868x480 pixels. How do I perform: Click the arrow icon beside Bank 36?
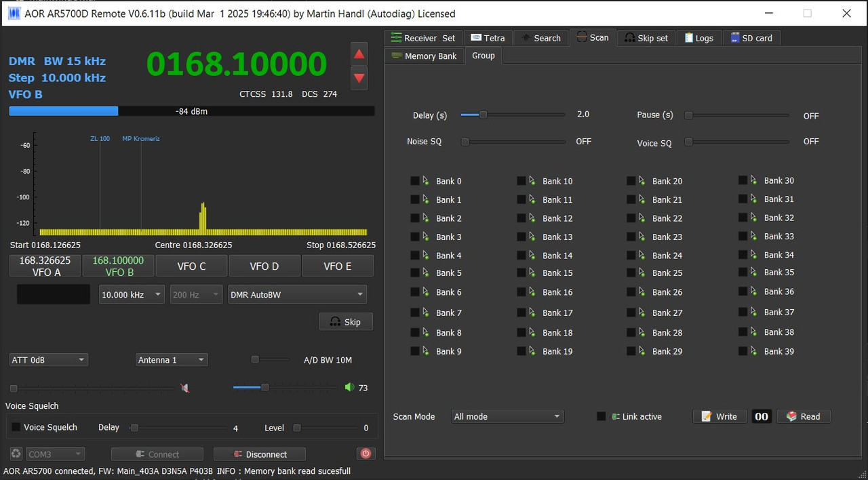click(754, 291)
